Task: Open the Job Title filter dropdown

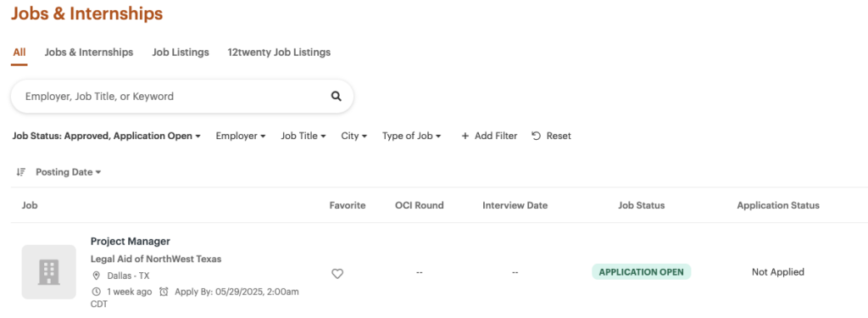Action: coord(303,136)
